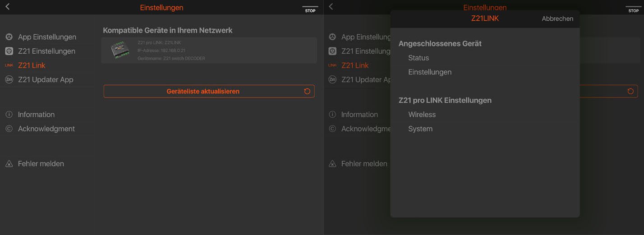Screen dimensions: 644x235
Task: Click the Z21 Einstellungen icon on right screen
Action: [x=332, y=51]
